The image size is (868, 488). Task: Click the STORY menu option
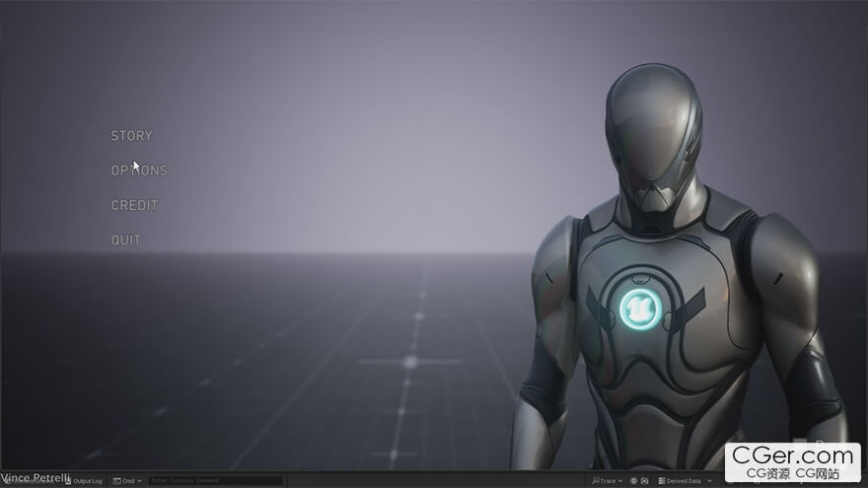pos(131,136)
